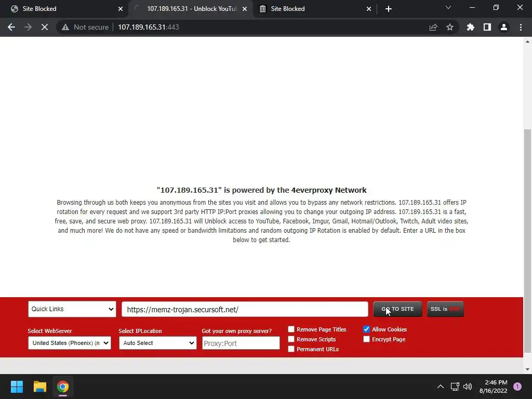Viewport: 532px width, 399px height.
Task: Enable the Encrypt Page checkbox
Action: tap(366, 339)
